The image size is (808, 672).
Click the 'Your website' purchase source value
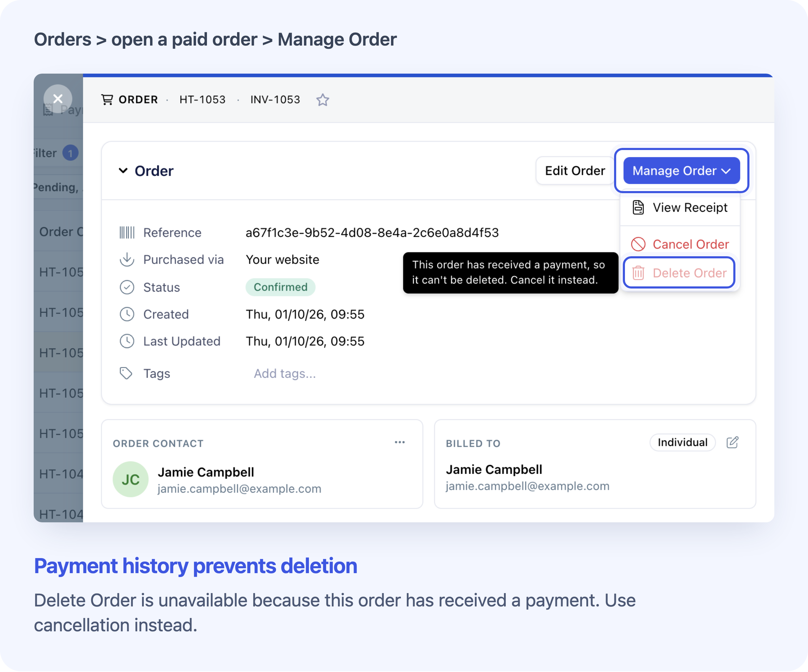282,260
